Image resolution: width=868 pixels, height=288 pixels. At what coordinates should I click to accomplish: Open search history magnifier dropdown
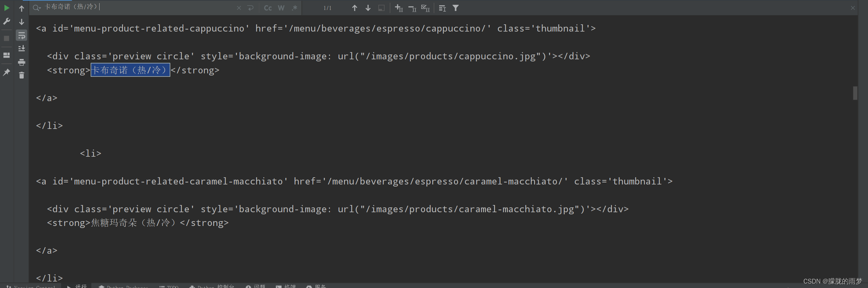pos(37,8)
